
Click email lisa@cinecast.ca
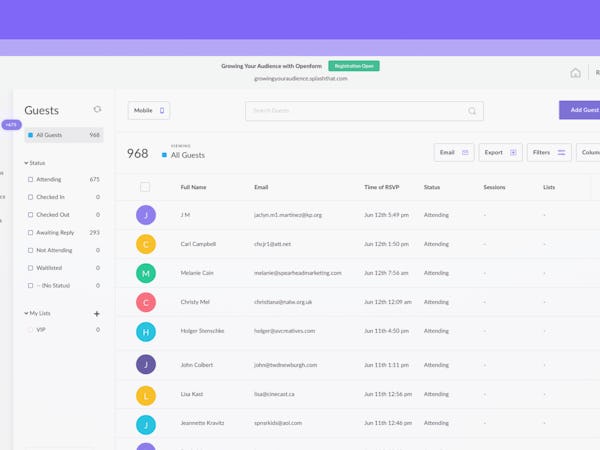(x=274, y=394)
